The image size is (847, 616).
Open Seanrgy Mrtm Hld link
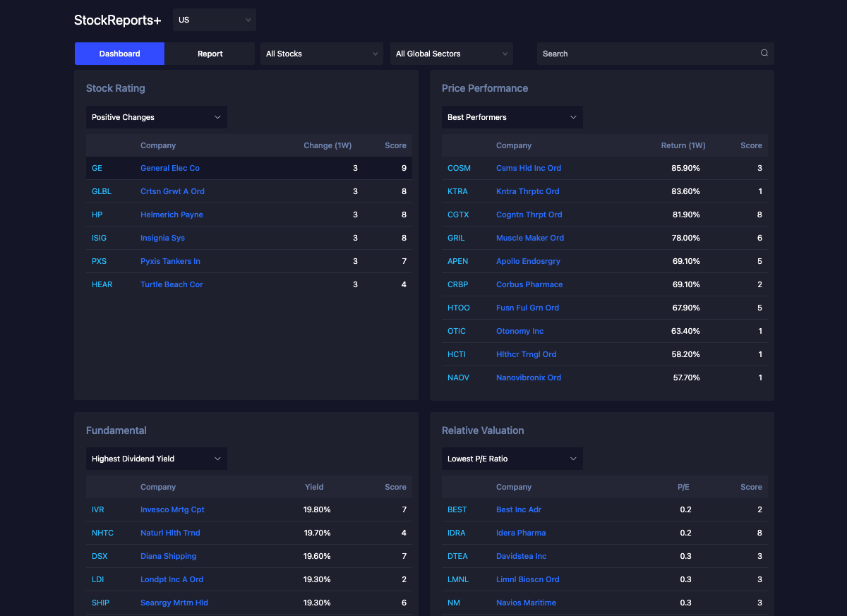[x=174, y=603]
